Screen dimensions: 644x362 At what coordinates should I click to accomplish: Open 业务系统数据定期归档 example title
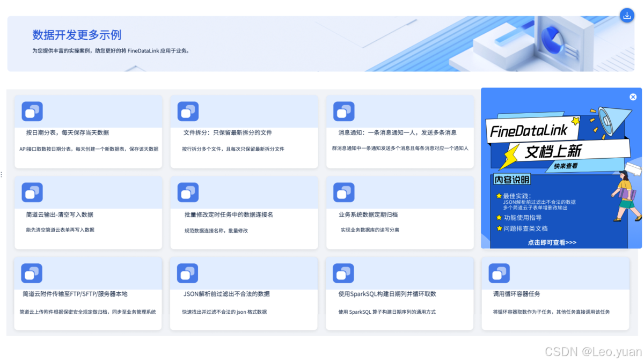pos(368,215)
